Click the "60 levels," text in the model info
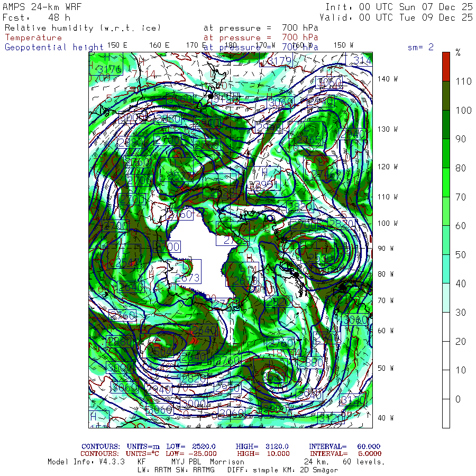 364,462
